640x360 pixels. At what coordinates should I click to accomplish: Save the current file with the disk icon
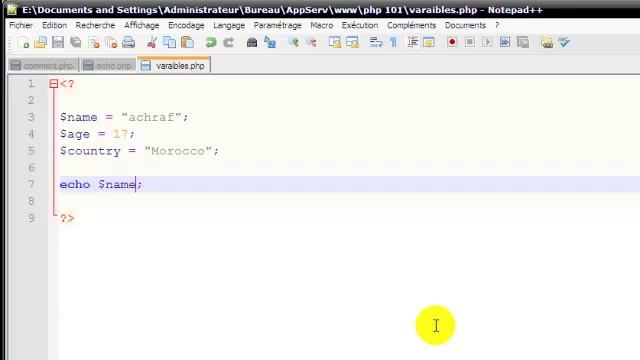(x=58, y=42)
